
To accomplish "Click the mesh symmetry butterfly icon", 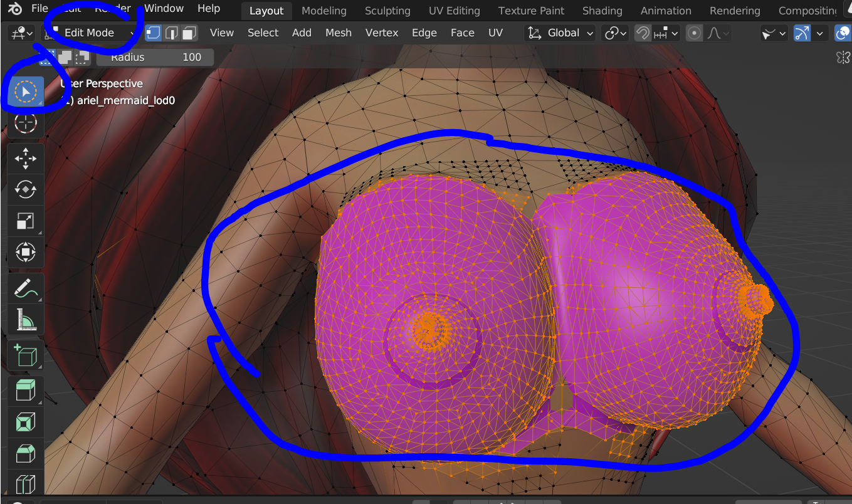I will click(x=843, y=57).
